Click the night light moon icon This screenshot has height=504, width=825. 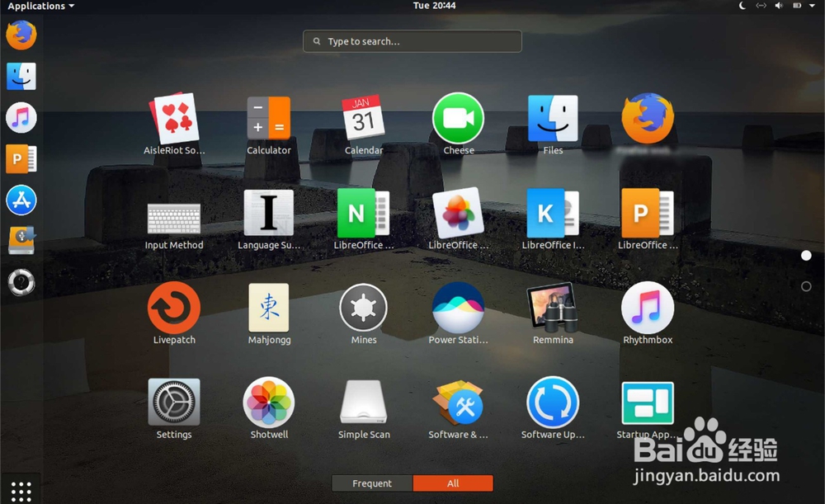pyautogui.click(x=742, y=6)
